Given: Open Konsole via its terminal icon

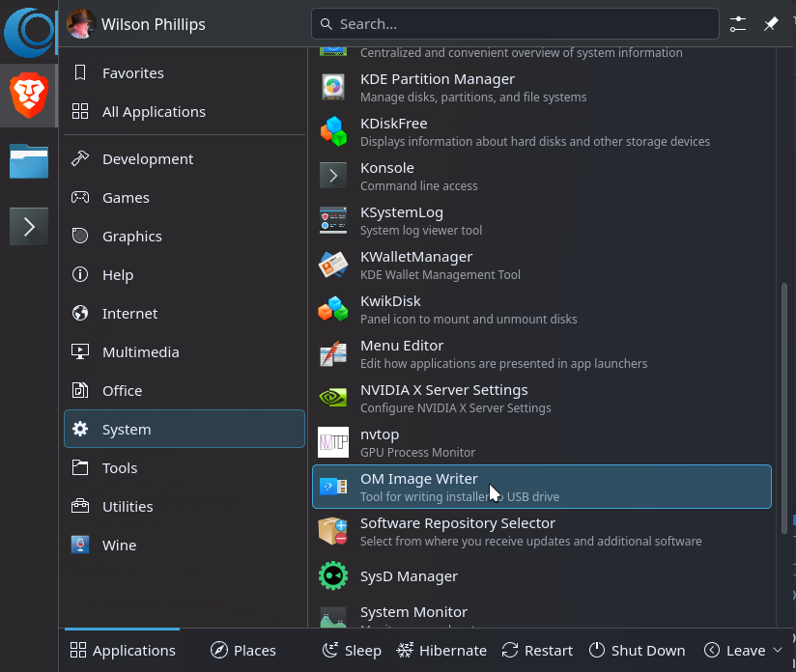Looking at the screenshot, I should point(333,176).
